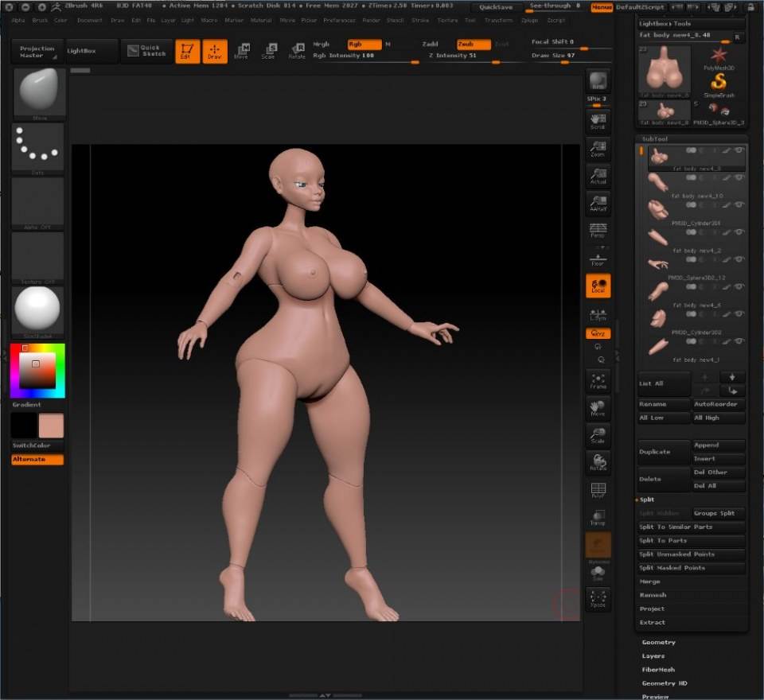The height and width of the screenshot is (700, 764).
Task: Click the Split To Parts button
Action: pyautogui.click(x=692, y=541)
